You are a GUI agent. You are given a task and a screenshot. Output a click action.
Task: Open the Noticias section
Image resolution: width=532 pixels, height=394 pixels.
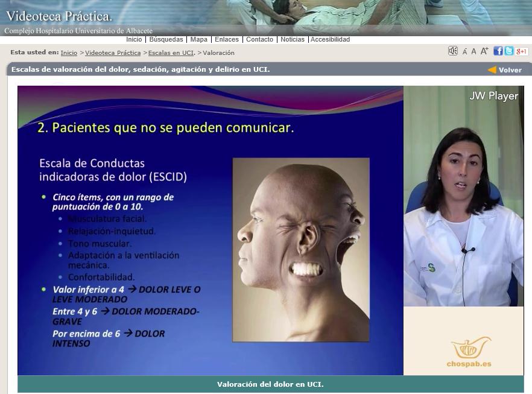(293, 40)
